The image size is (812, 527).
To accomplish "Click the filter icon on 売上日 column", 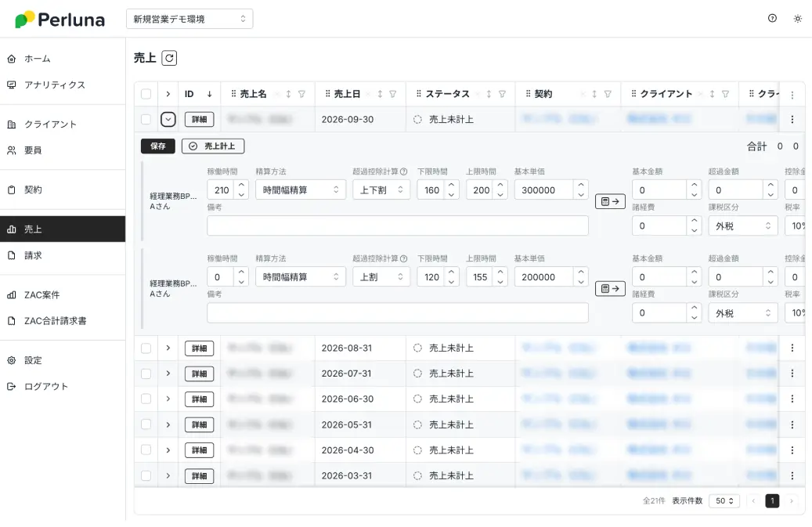I will 393,94.
